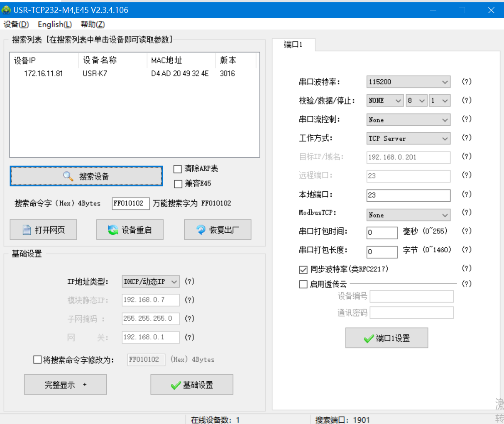
Task: Click the 本地端口 input field
Action: pyautogui.click(x=408, y=195)
